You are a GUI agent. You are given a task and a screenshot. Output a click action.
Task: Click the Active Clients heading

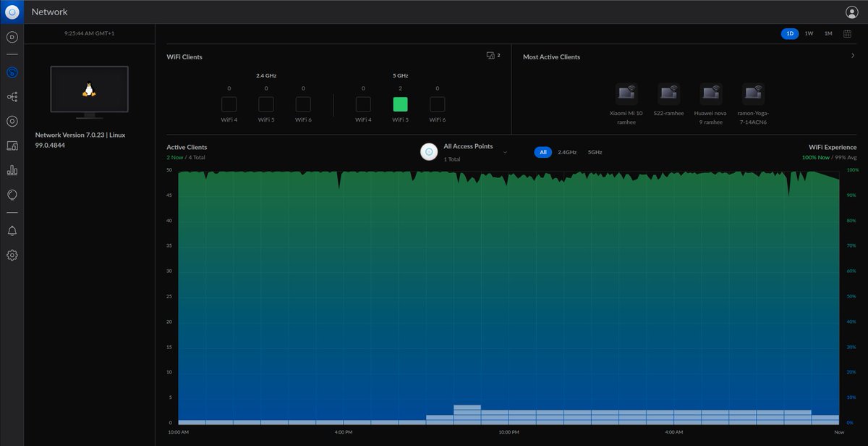pyautogui.click(x=187, y=147)
